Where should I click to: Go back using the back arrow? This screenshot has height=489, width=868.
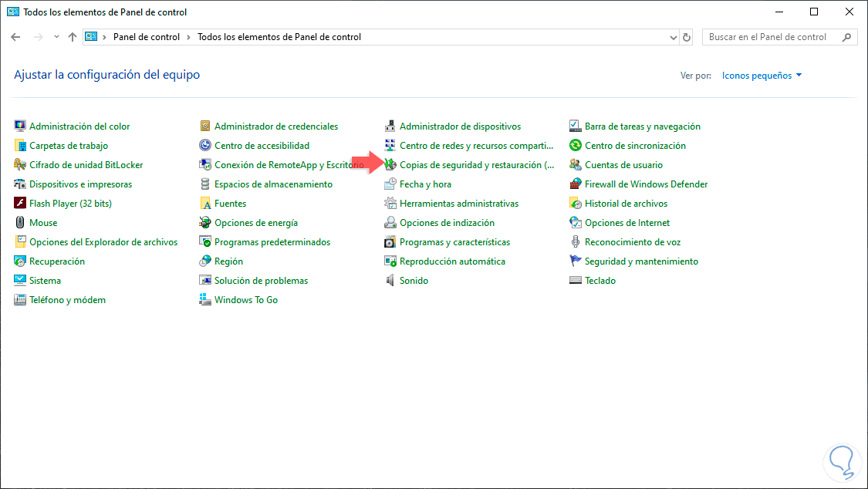click(x=15, y=37)
